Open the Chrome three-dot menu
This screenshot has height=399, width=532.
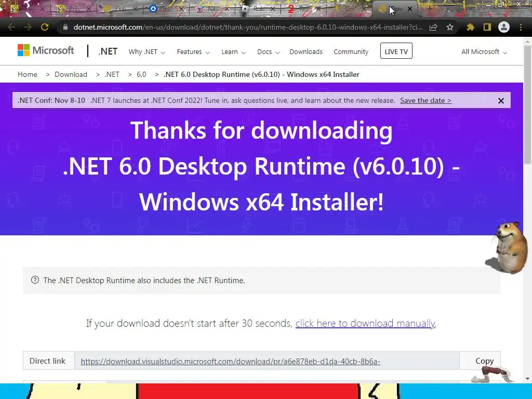click(521, 27)
